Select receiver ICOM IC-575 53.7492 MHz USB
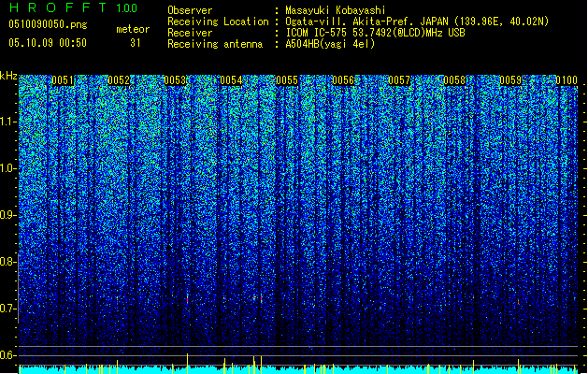The image size is (588, 374). pos(375,33)
